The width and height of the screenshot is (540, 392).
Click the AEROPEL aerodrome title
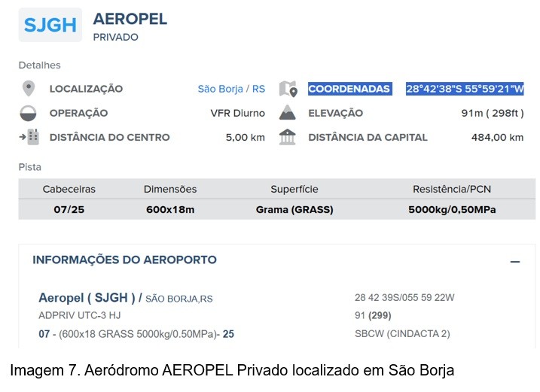[130, 20]
